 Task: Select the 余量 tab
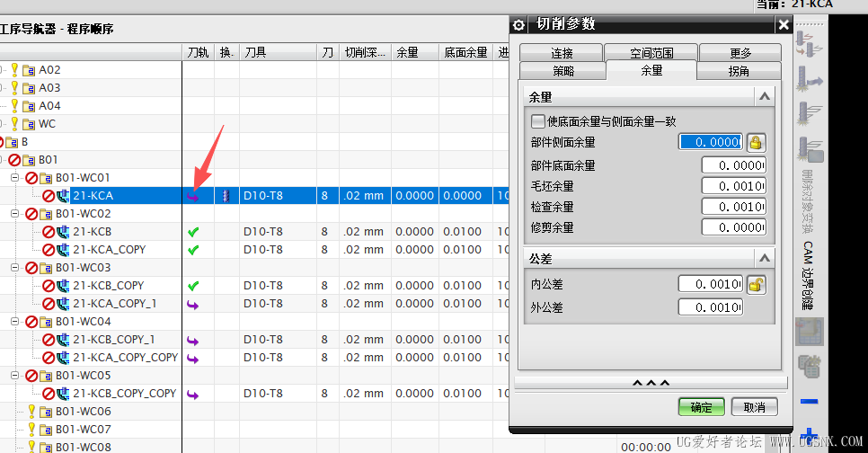(651, 70)
